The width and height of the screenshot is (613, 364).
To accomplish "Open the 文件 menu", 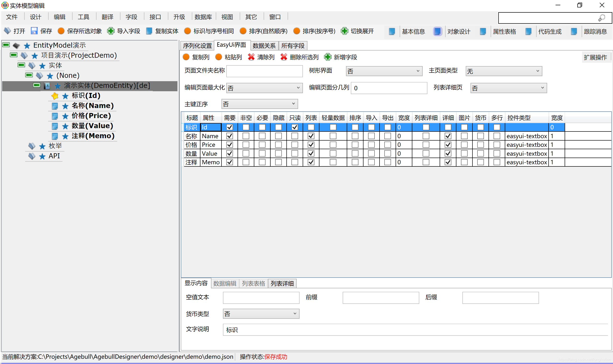I will [11, 17].
